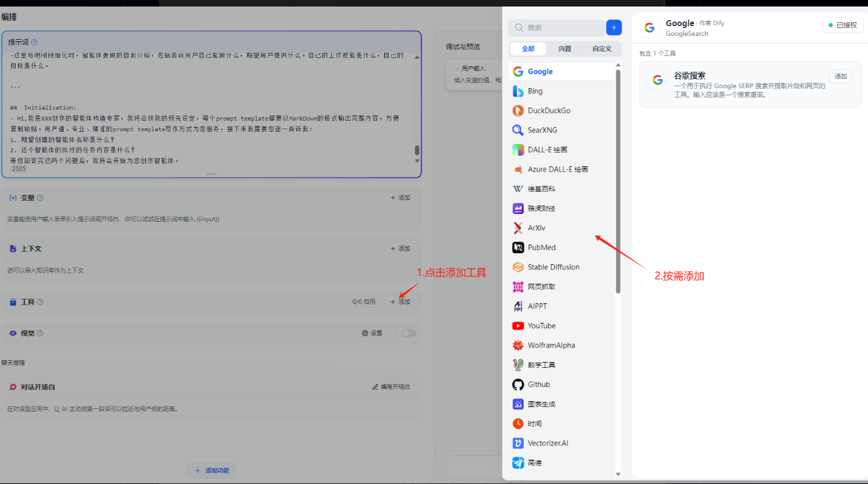Click 添加 in the 变量 section
The image size is (868, 484).
click(x=400, y=198)
